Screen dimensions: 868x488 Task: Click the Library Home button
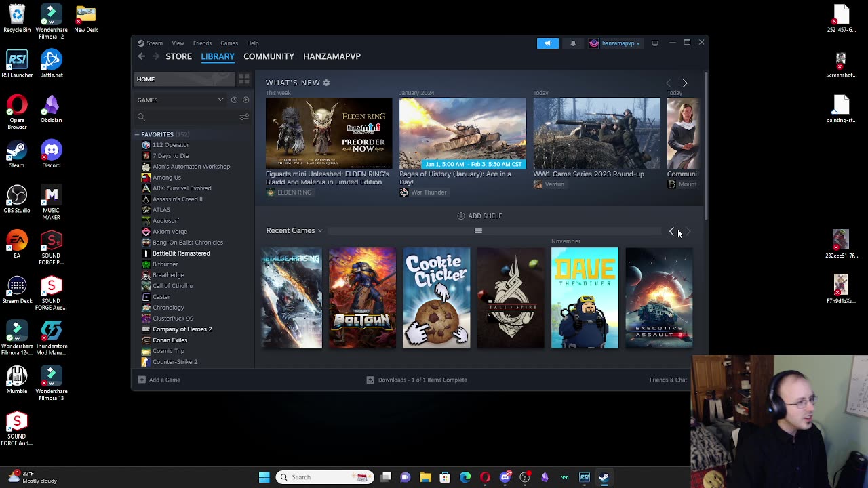coord(183,79)
